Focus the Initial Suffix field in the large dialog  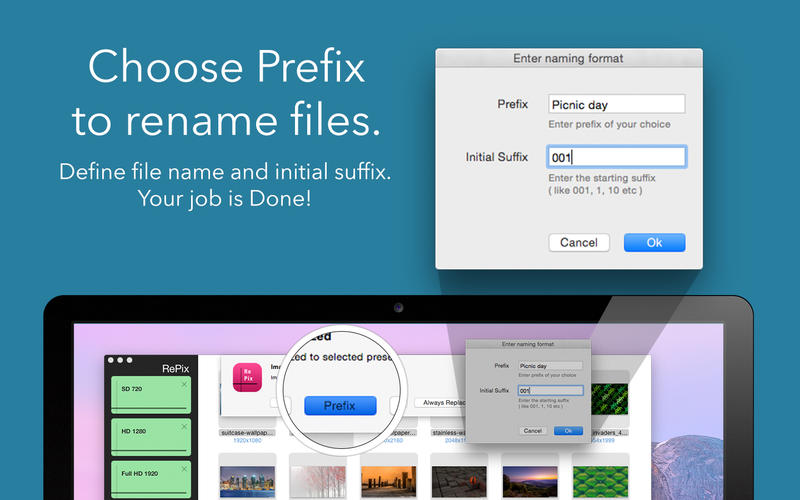pos(617,157)
